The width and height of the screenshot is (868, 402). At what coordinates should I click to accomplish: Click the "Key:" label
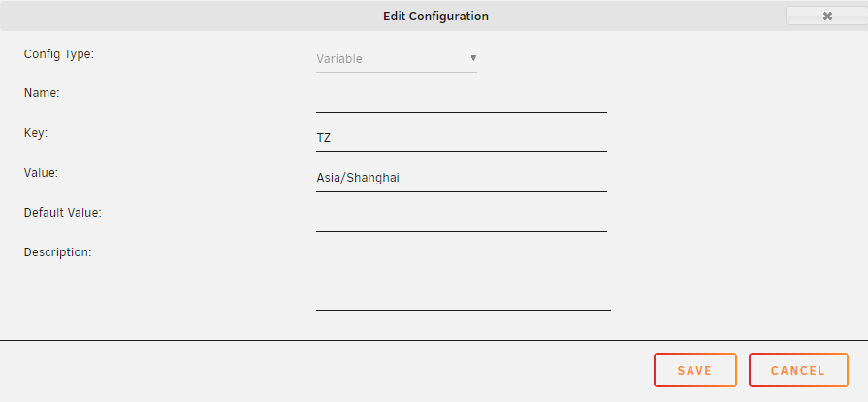coord(36,132)
